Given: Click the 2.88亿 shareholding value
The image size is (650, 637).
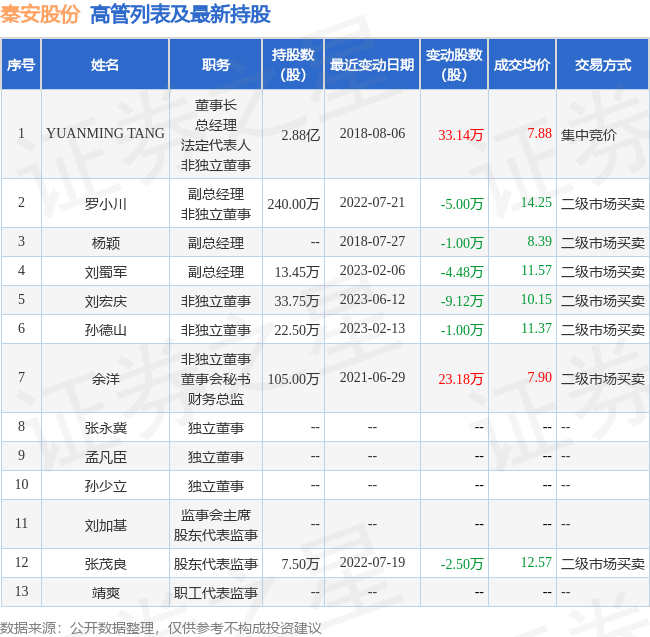Looking at the screenshot, I should tap(300, 135).
